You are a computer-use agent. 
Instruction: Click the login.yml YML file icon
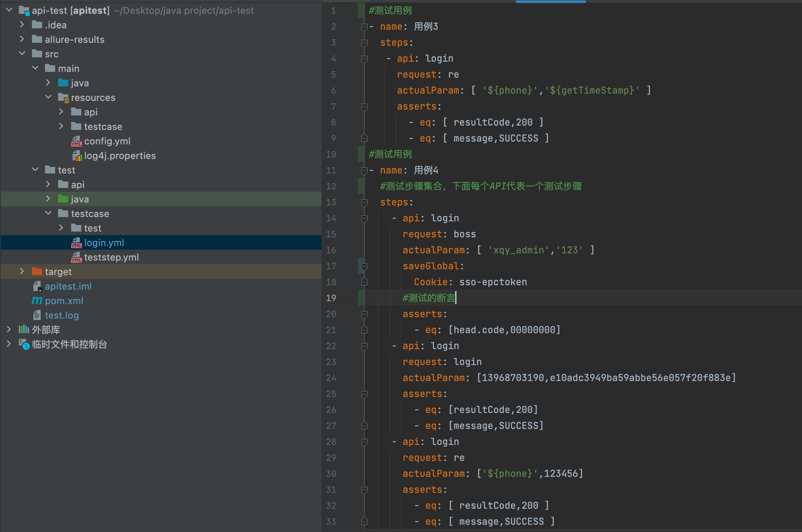pos(77,243)
